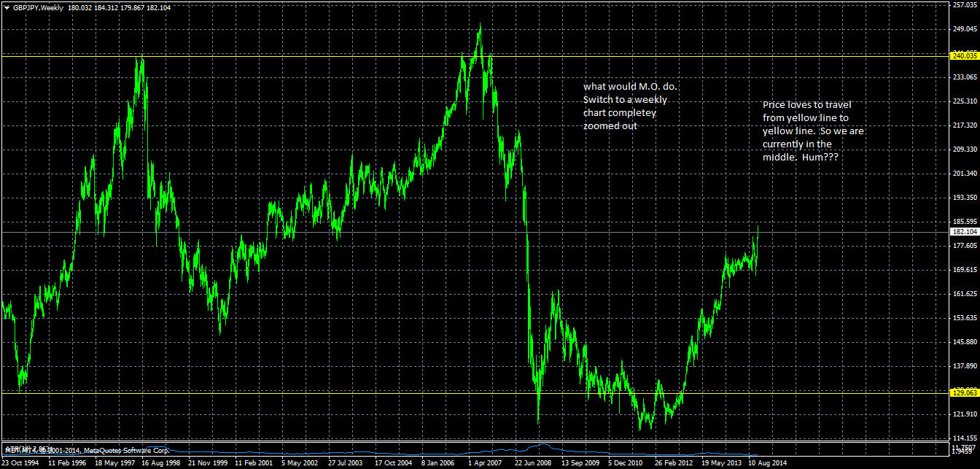Click the 209.330 price axis value
Screen dimensions: 980x469
click(x=965, y=149)
